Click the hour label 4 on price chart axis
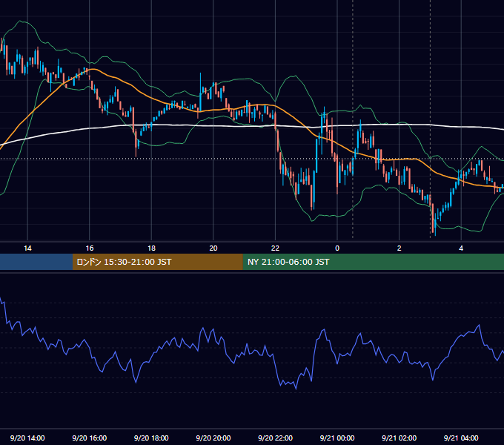This screenshot has width=504, height=445. tap(461, 248)
